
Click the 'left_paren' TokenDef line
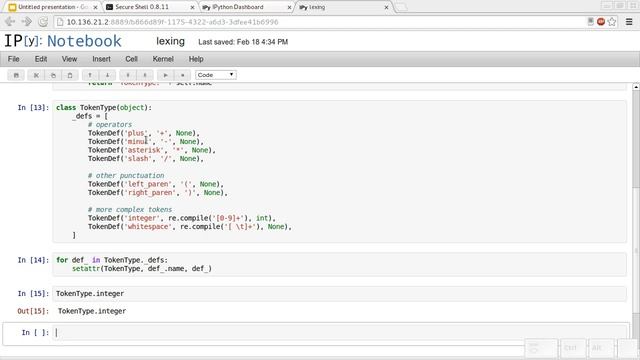pyautogui.click(x=156, y=184)
